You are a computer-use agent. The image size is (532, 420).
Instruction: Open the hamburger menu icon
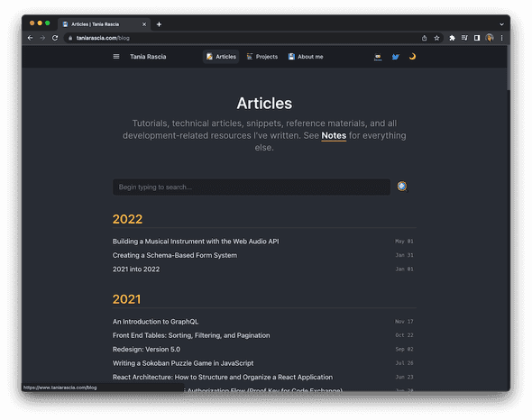116,57
